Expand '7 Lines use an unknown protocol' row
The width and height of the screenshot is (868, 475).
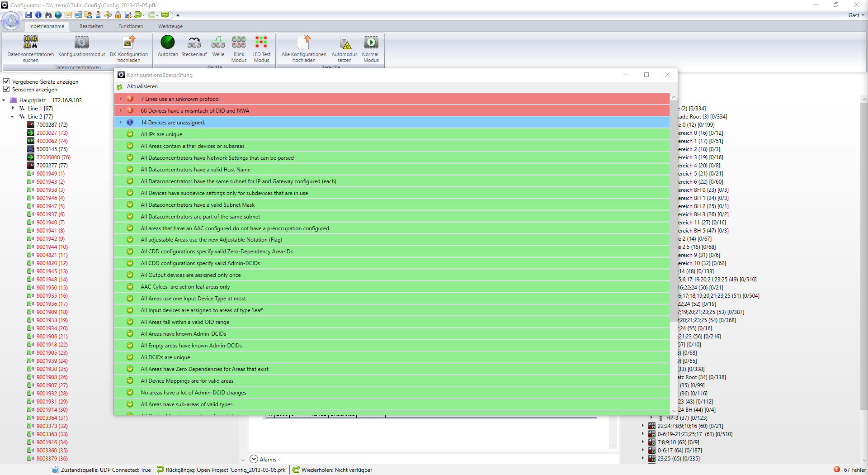(x=121, y=99)
